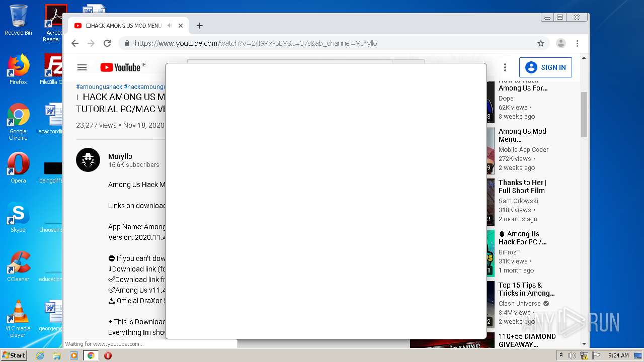Open the Windows Start menu
Screen dimensions: 644x362
14,355
